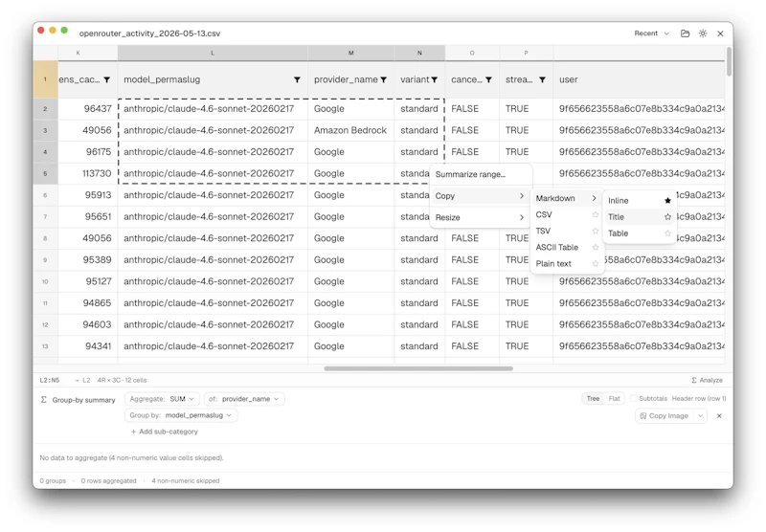The width and height of the screenshot is (766, 532).
Task: Open filter on ens_cac... column
Action: pos(106,79)
